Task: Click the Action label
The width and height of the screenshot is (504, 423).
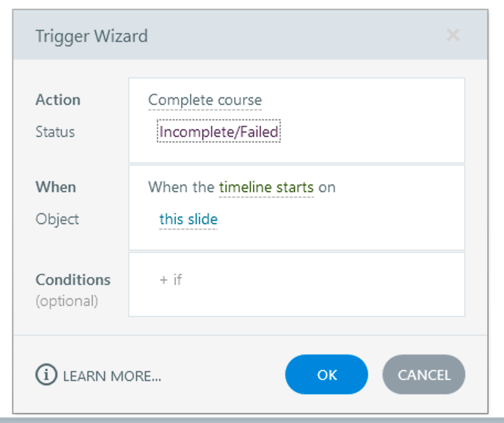Action: tap(58, 100)
